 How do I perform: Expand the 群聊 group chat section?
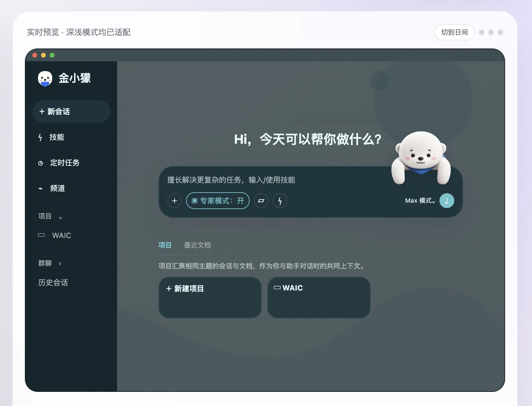pyautogui.click(x=50, y=263)
